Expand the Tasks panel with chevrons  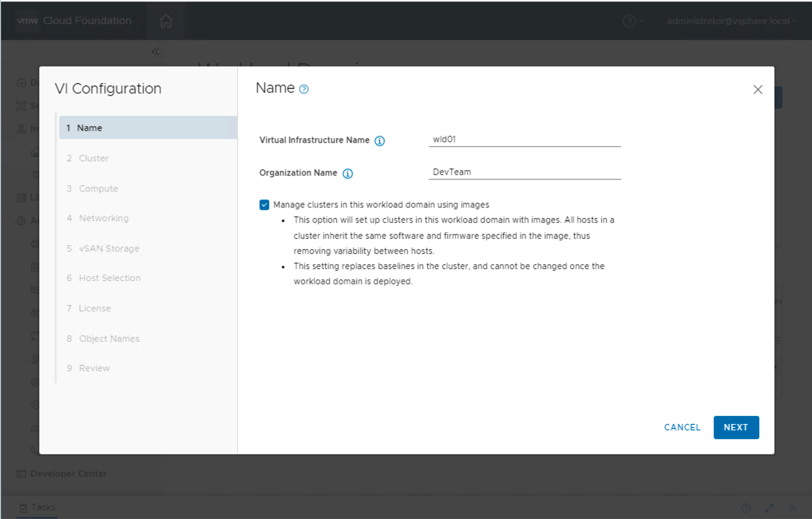[x=792, y=508]
